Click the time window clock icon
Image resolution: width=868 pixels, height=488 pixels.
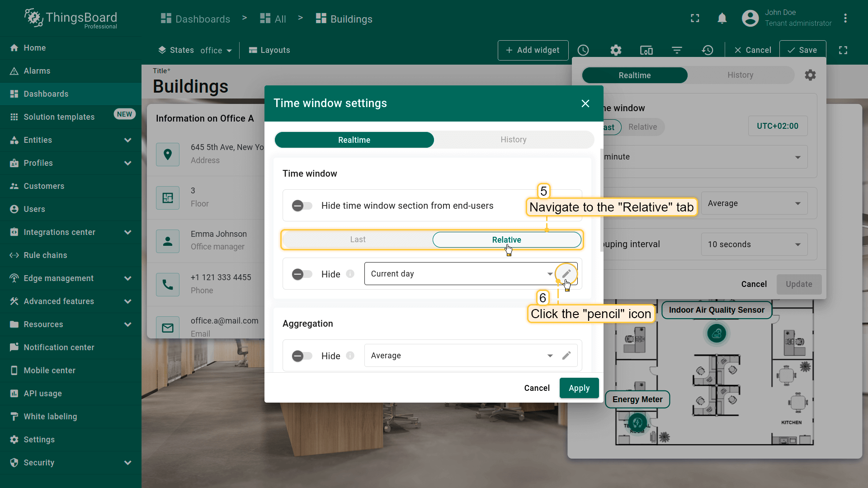pyautogui.click(x=583, y=50)
